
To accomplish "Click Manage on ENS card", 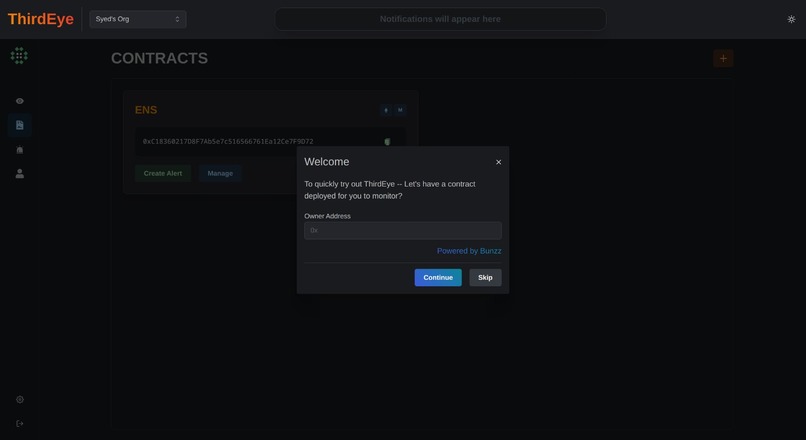I will (220, 173).
